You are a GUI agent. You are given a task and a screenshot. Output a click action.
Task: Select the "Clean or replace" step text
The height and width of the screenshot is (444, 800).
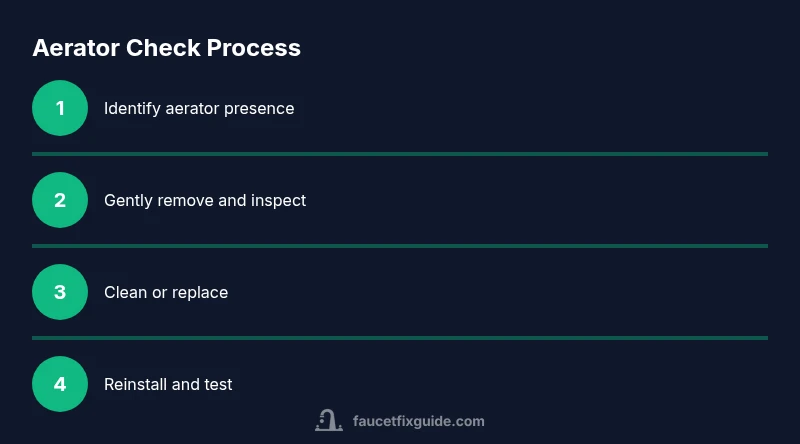[x=166, y=292]
